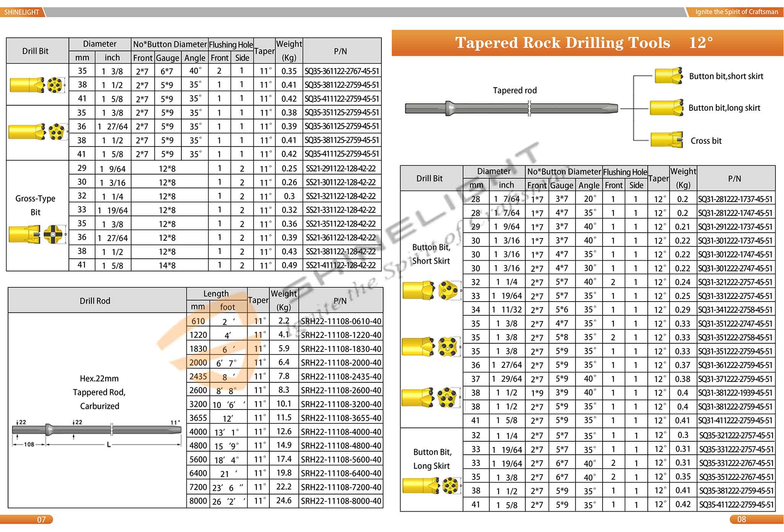Select P/N SS21-411122-128-42-22
Screen dimensions: 784x532
click(341, 265)
